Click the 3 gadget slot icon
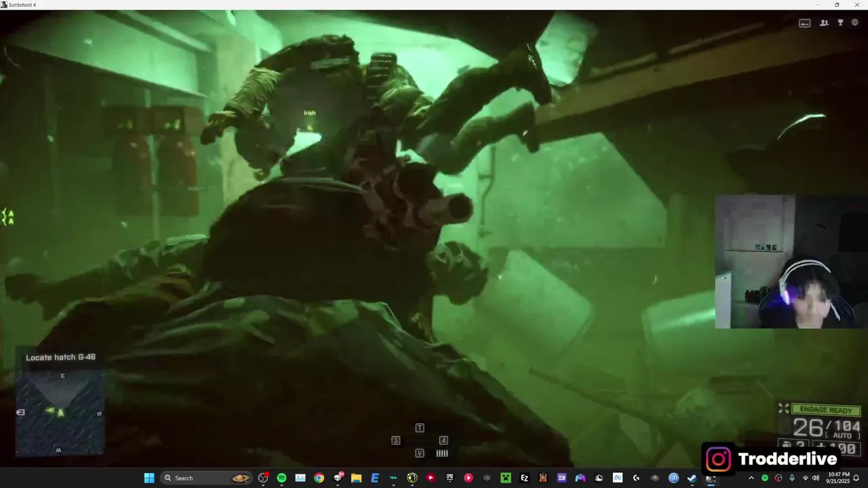This screenshot has width=868, height=488. 396,441
